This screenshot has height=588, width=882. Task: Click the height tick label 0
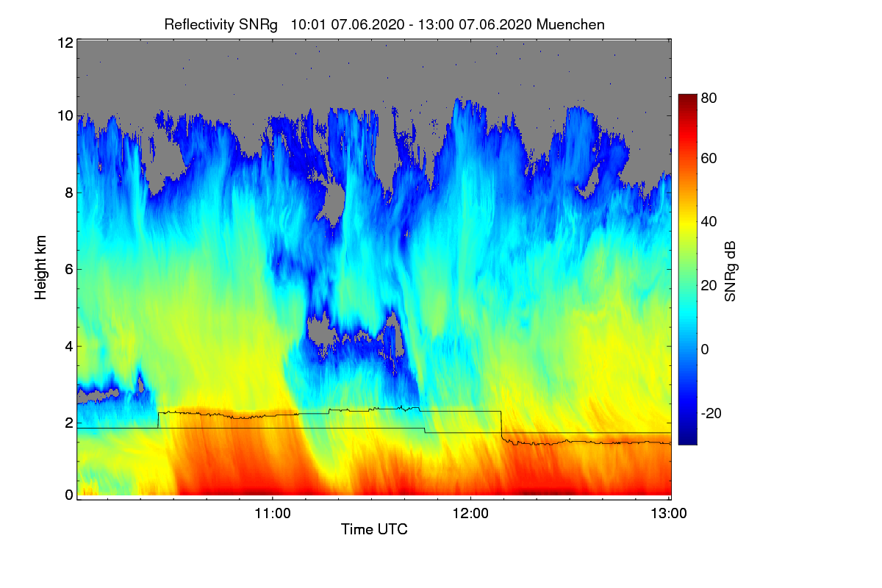point(68,495)
